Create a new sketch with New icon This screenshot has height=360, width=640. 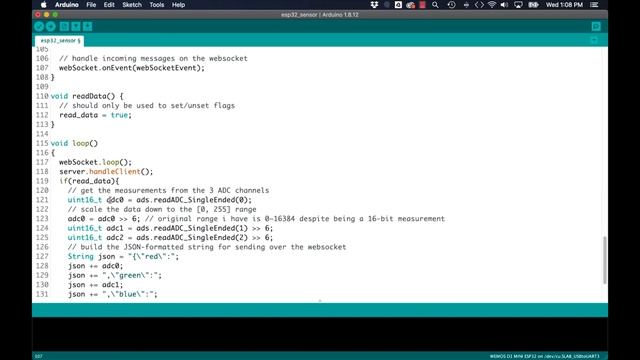click(x=64, y=27)
